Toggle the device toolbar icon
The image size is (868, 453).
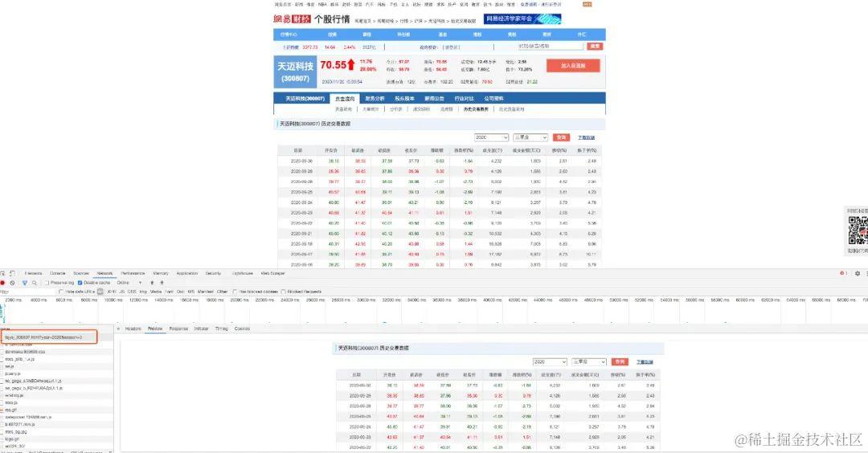(12, 273)
